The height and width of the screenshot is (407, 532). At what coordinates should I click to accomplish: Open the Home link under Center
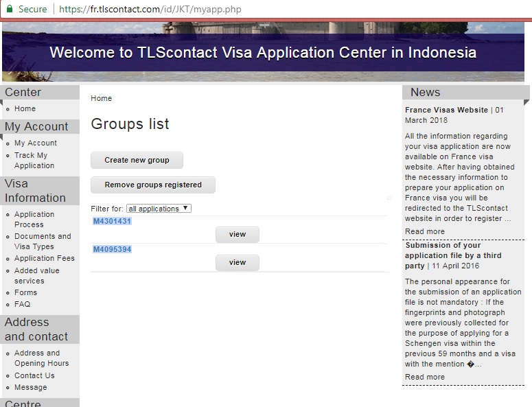[25, 108]
